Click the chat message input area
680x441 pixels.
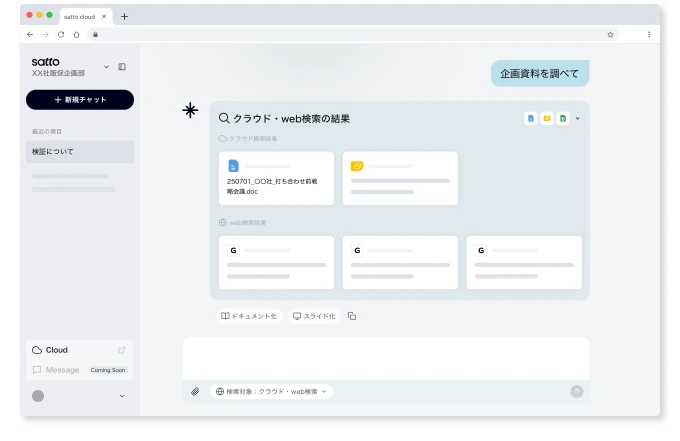click(x=386, y=358)
